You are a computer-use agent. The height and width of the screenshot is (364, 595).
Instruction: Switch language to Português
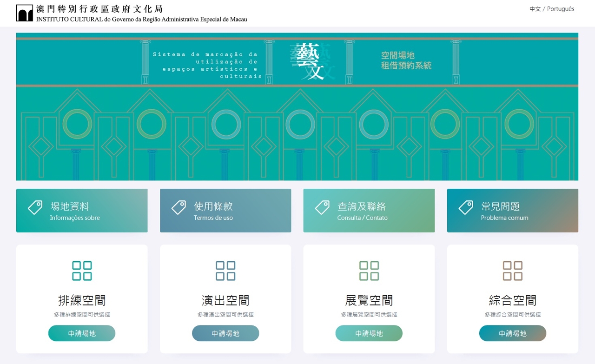click(561, 9)
